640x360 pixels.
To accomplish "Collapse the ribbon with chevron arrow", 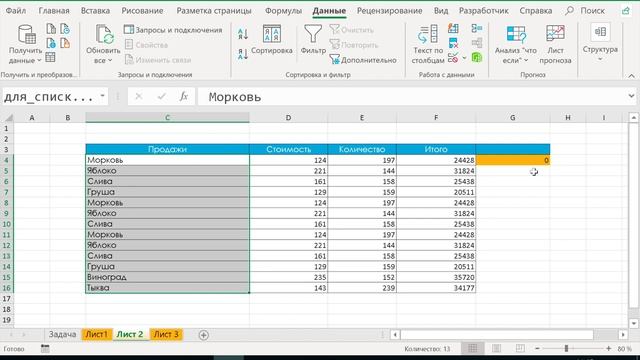I will [x=631, y=76].
